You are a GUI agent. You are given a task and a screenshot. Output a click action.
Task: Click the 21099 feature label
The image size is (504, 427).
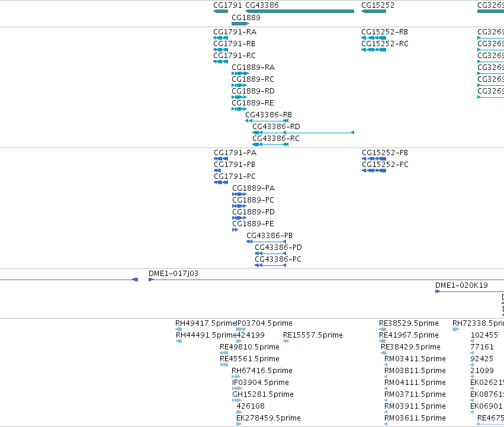click(482, 371)
